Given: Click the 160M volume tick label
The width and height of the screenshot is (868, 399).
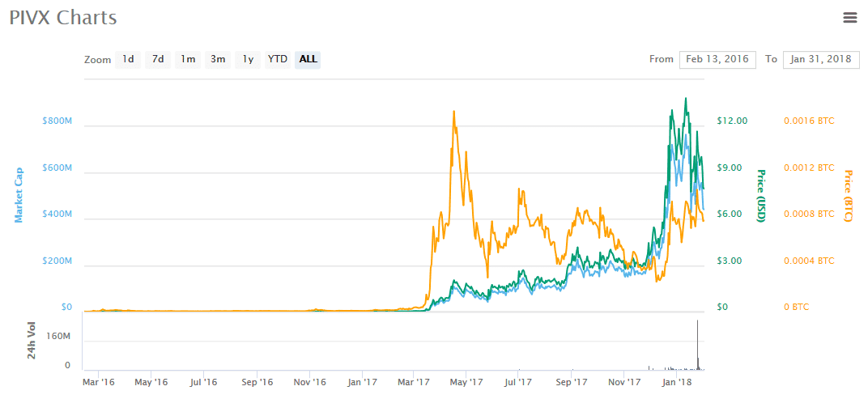Looking at the screenshot, I should [x=59, y=337].
